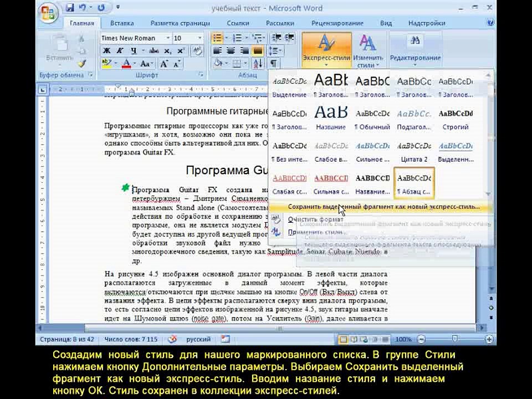Image resolution: width=532 pixels, height=399 pixels.
Task: Toggle superscript formatting
Action: pyautogui.click(x=181, y=51)
